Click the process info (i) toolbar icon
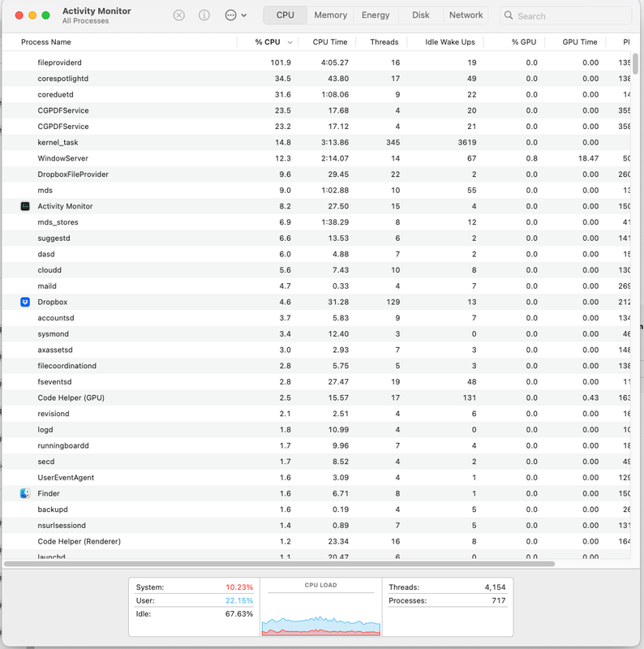The height and width of the screenshot is (649, 644). [204, 15]
